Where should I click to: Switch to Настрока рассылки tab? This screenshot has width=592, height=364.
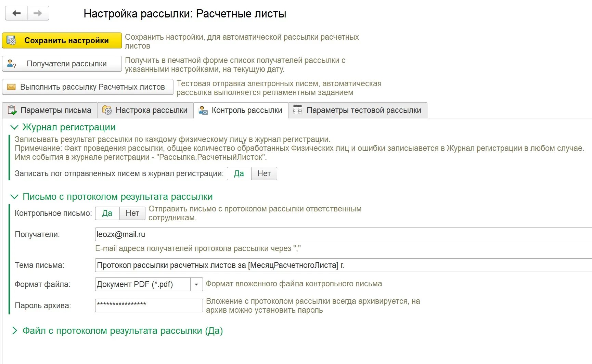coord(145,110)
